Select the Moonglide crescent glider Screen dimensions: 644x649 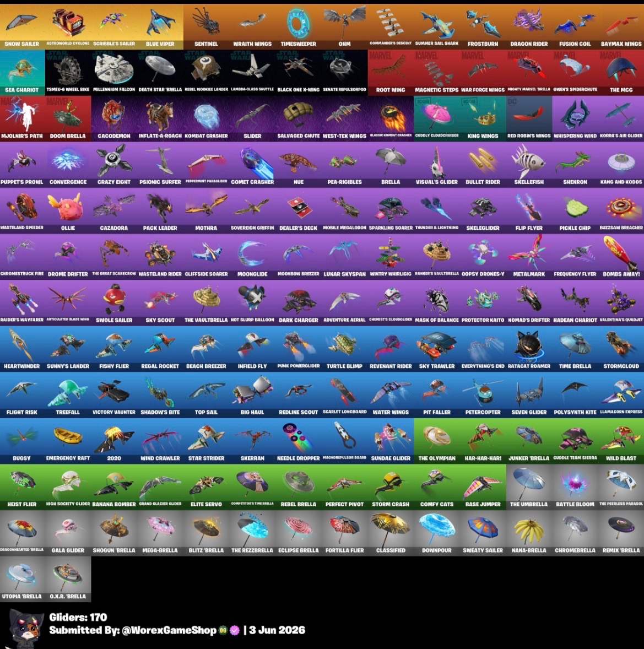(252, 256)
